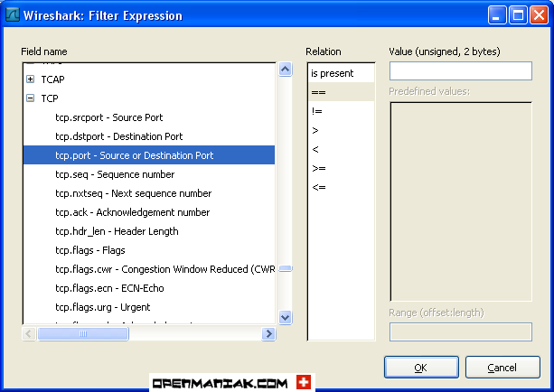Select tcp.flags - Flags field
Viewport: 554px width, 392px height.
coord(90,250)
